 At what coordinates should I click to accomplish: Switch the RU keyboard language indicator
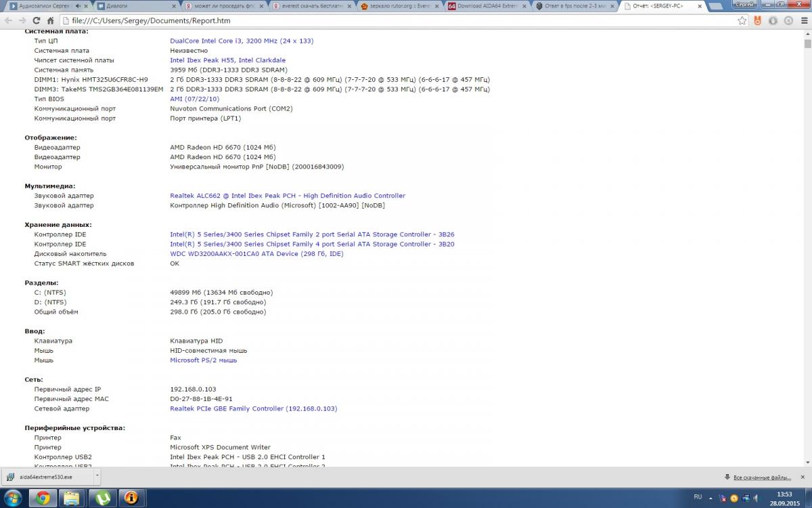coord(698,498)
